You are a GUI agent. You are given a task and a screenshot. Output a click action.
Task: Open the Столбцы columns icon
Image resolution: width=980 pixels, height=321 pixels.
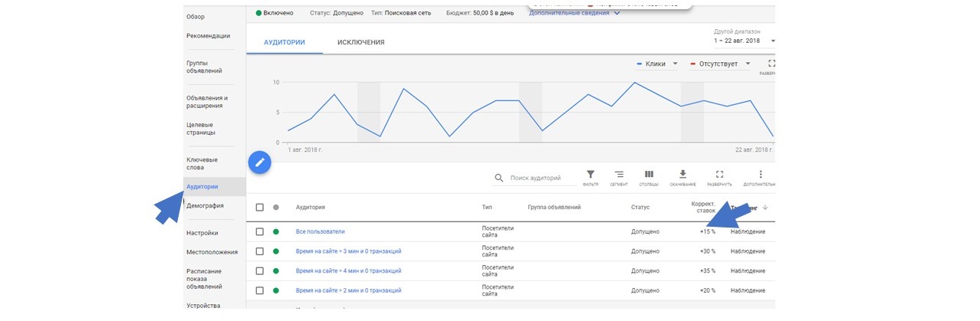coord(649,175)
